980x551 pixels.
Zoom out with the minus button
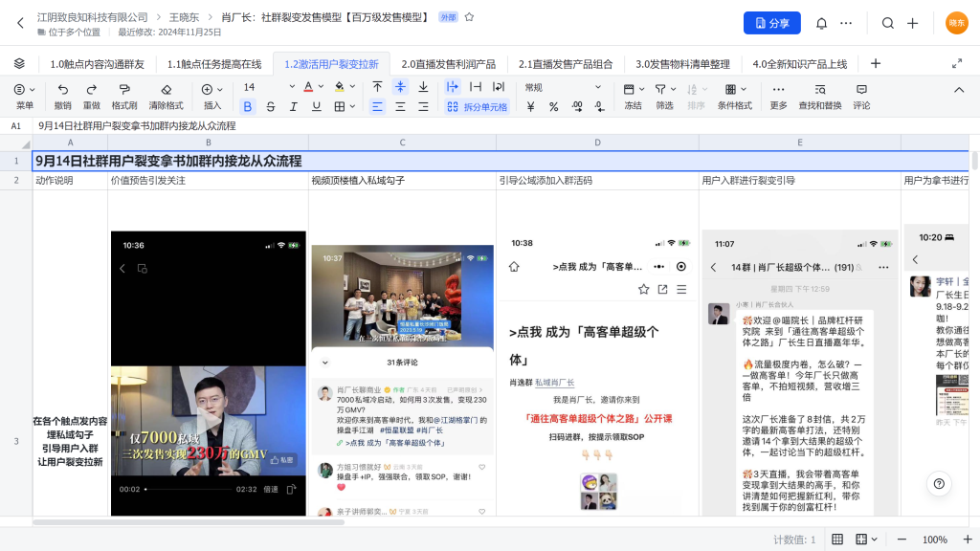[902, 540]
